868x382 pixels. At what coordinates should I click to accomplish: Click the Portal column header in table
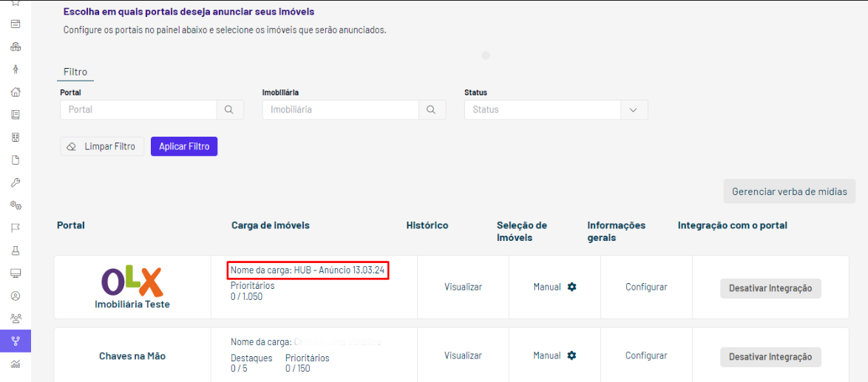click(x=70, y=225)
